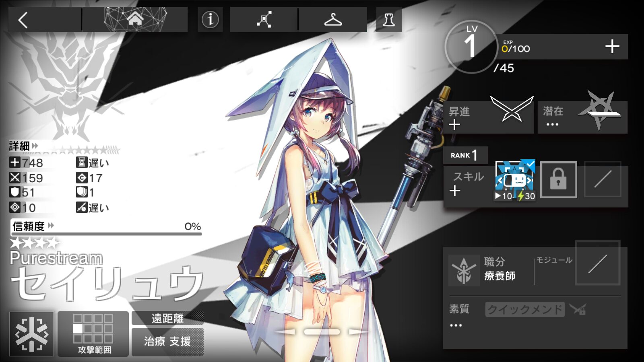Open the chess rook icon

[389, 19]
